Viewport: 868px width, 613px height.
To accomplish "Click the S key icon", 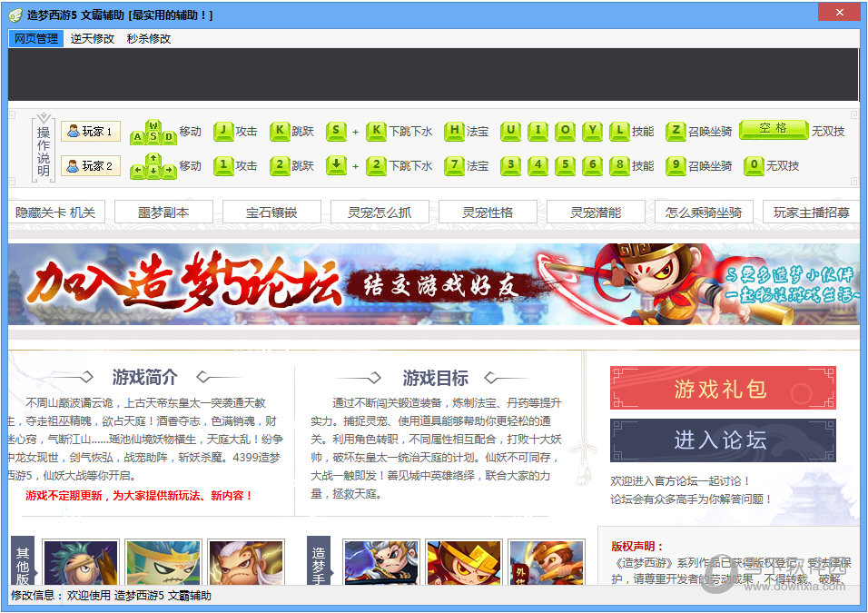I will 336,132.
